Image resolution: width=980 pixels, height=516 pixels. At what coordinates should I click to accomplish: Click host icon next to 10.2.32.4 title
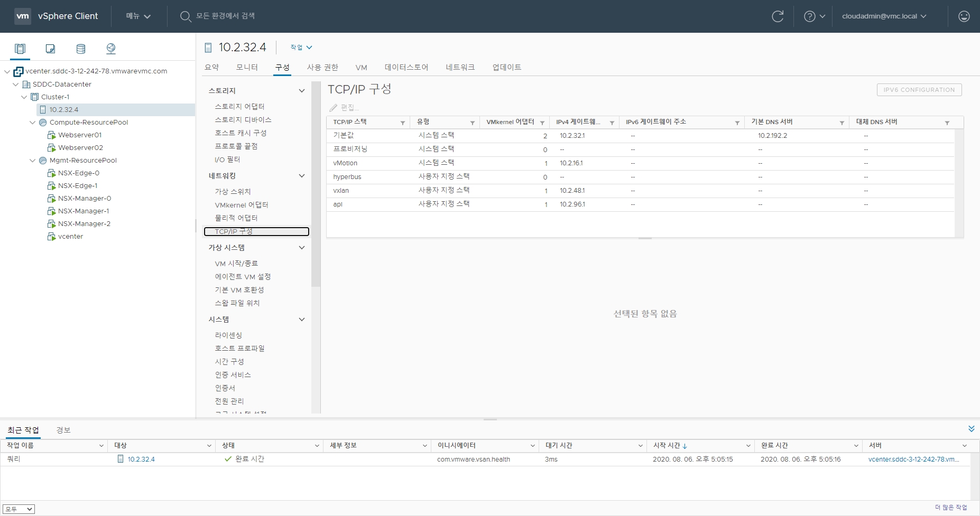208,48
